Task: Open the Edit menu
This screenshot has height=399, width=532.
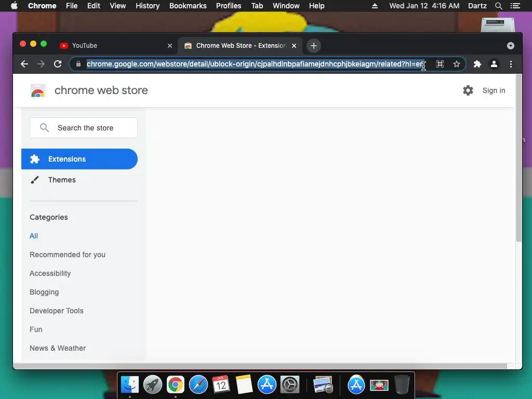Action: click(x=94, y=6)
